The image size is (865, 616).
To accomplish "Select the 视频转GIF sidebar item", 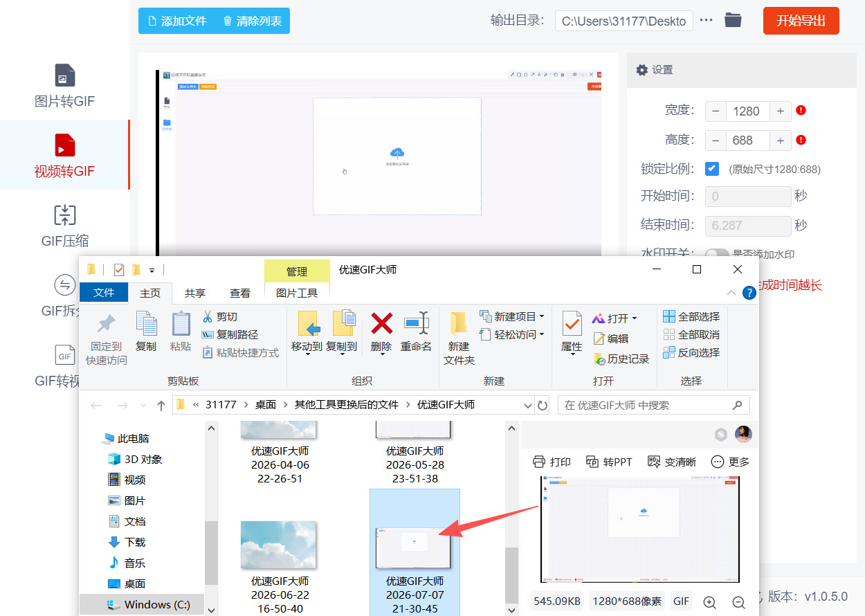I will (x=64, y=155).
